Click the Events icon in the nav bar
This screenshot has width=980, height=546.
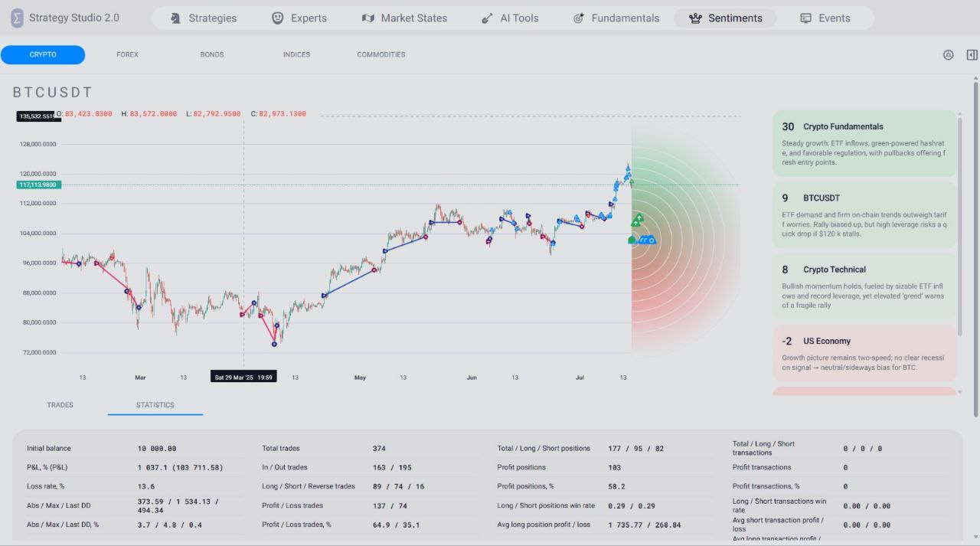click(805, 18)
